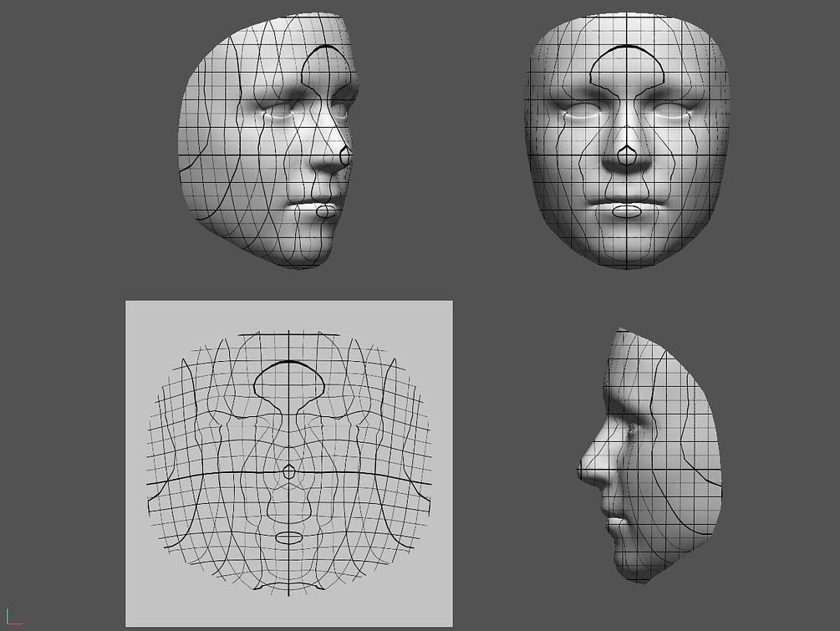The height and width of the screenshot is (631, 840).
Task: Activate the top-left perspective viewport
Action: 209,142
